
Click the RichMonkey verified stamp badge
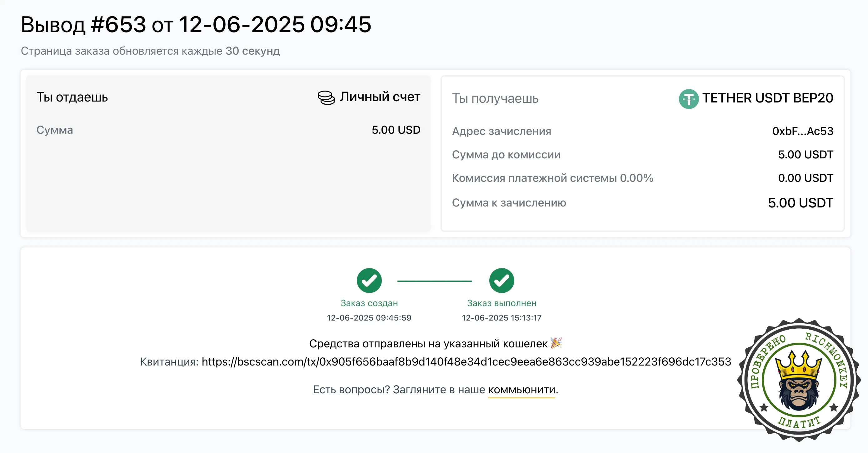pos(799,380)
